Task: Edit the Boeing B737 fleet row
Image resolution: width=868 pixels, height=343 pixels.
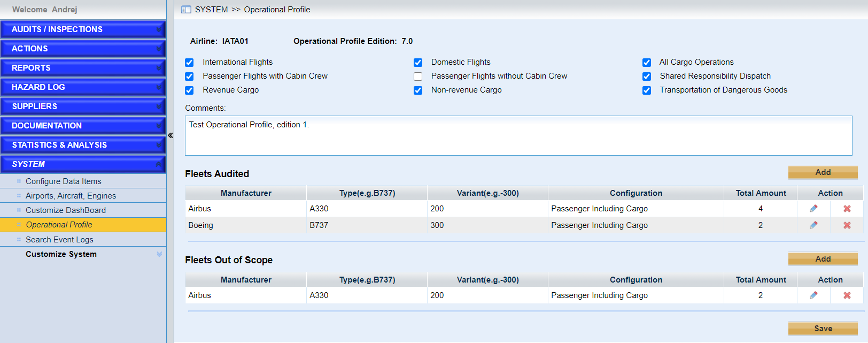Action: pyautogui.click(x=813, y=225)
